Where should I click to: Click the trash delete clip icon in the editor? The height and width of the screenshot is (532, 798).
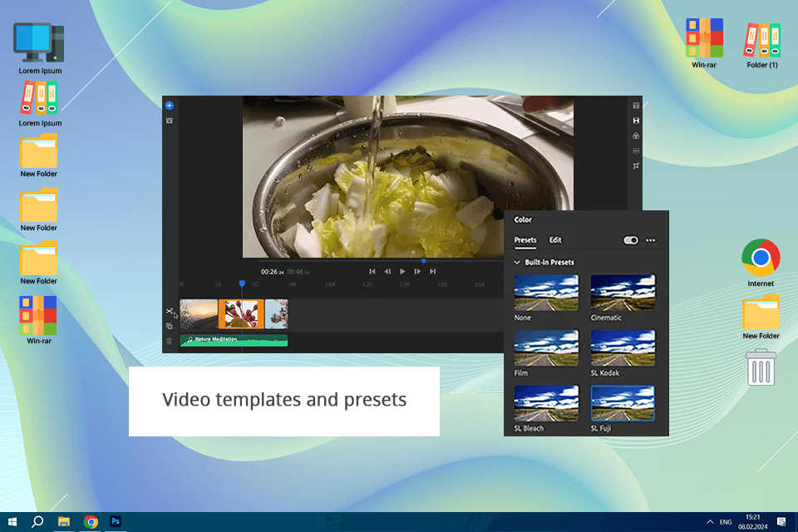170,342
